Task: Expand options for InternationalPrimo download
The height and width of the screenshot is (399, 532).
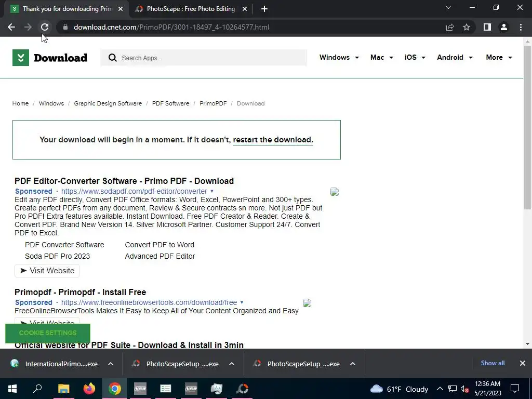Action: click(111, 364)
